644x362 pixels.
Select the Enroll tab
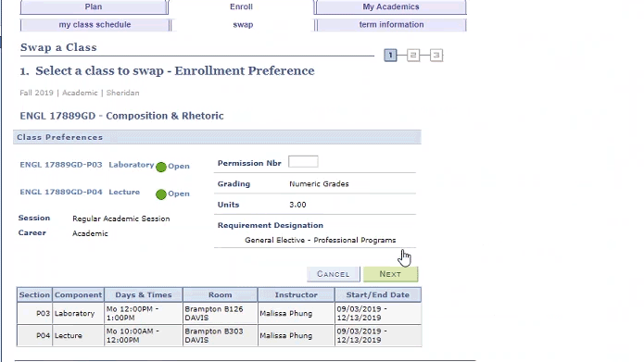click(x=241, y=7)
